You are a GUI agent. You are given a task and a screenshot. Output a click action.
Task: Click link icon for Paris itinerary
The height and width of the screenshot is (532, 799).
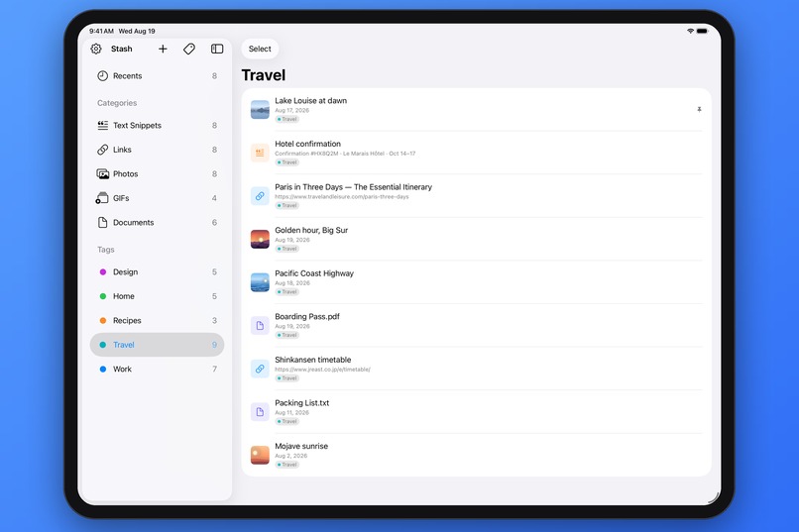[260, 196]
